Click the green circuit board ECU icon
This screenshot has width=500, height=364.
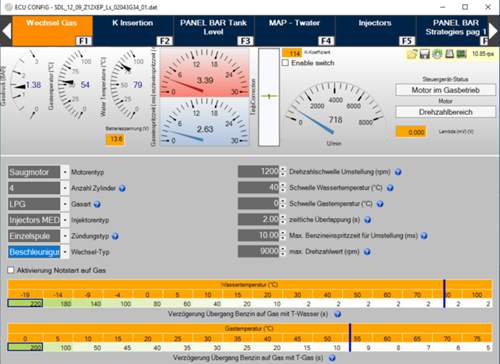coord(461,54)
